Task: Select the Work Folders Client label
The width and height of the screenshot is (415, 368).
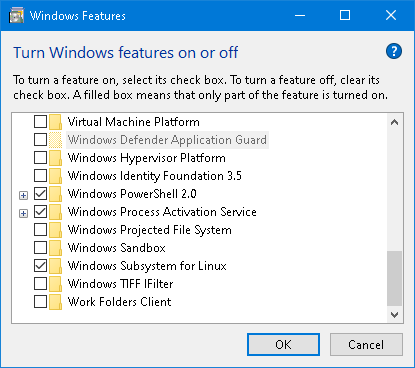Action: (x=119, y=302)
